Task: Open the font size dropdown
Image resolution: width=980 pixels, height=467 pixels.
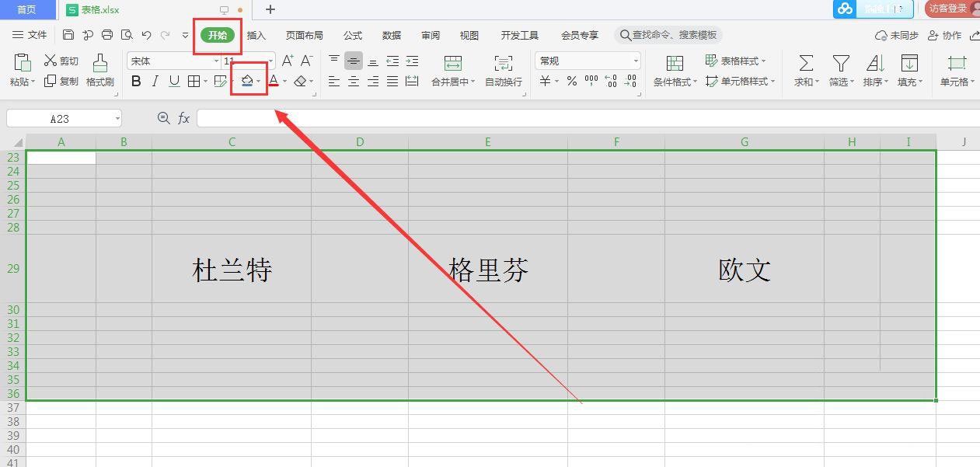Action: click(270, 61)
